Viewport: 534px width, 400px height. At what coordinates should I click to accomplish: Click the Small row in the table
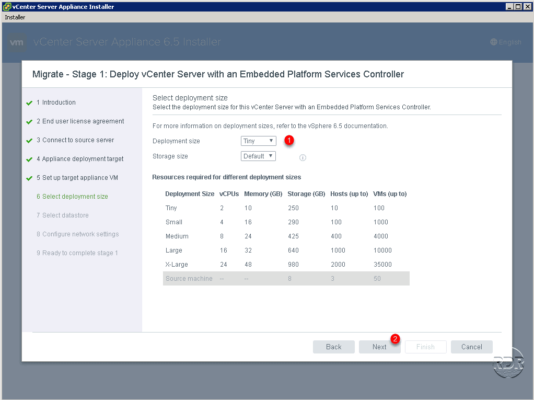point(286,222)
